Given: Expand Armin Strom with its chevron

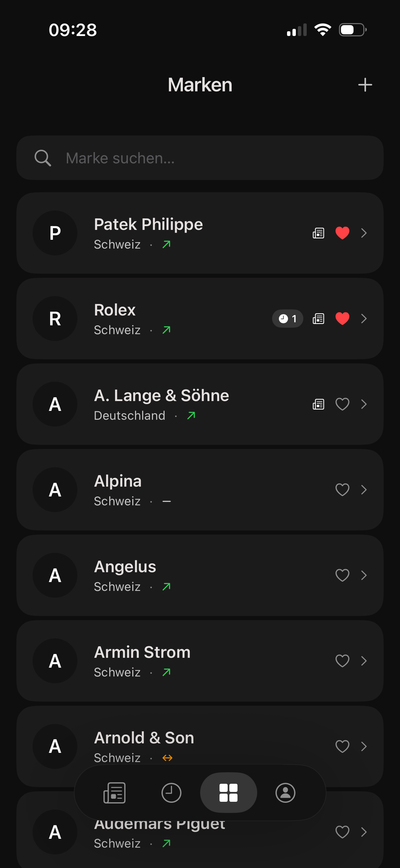Looking at the screenshot, I should 364,661.
